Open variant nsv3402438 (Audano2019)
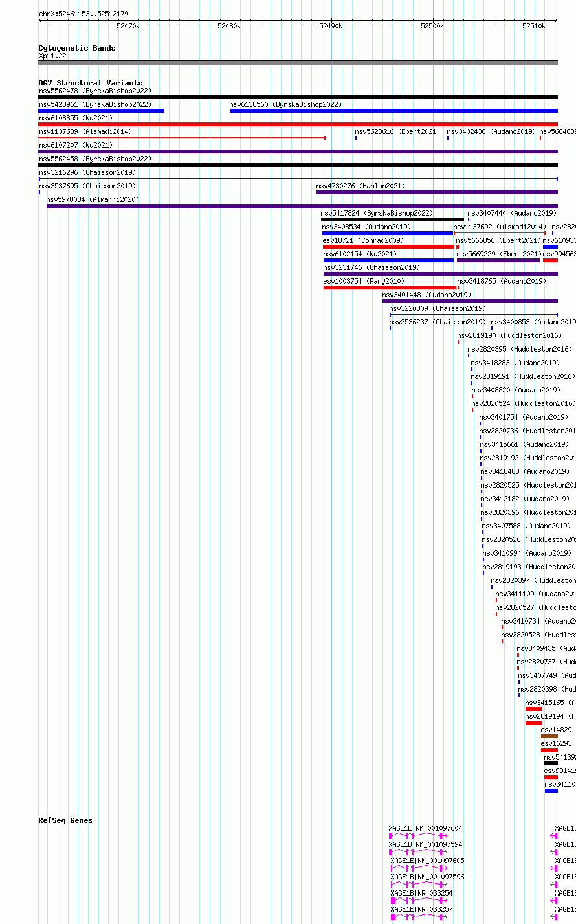576x924 pixels. pos(491,131)
